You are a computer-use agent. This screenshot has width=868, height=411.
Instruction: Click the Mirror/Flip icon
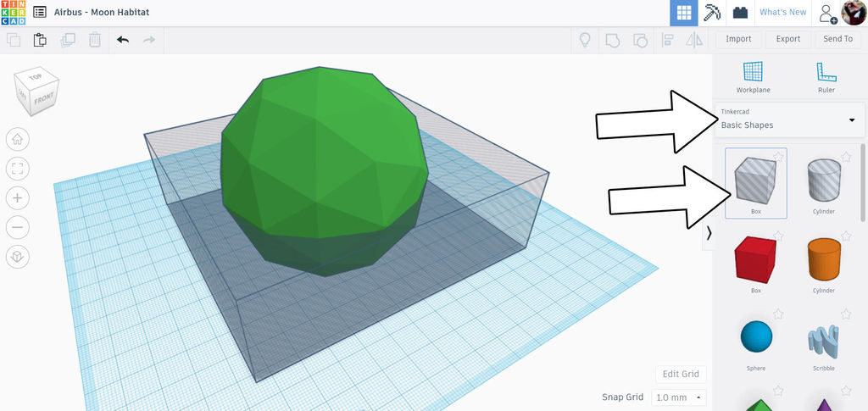[x=694, y=40]
